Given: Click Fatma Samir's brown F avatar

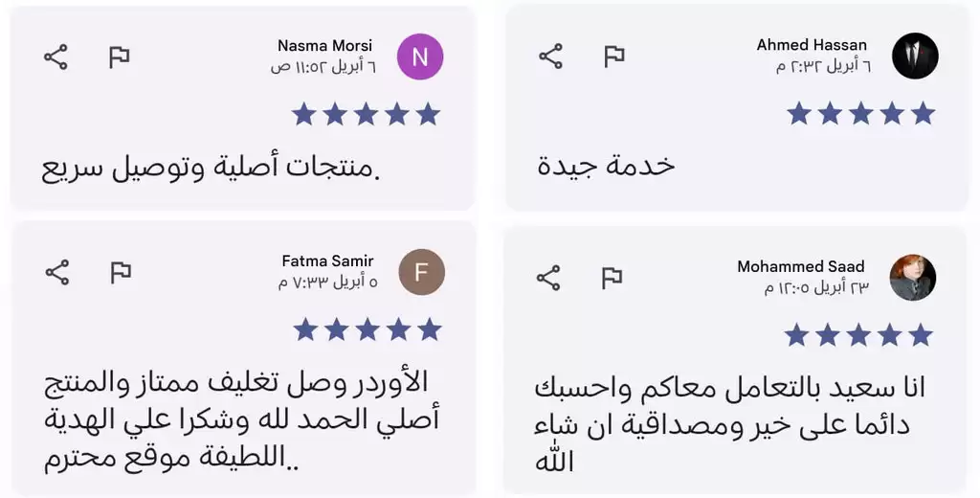Looking at the screenshot, I should pos(421,271).
